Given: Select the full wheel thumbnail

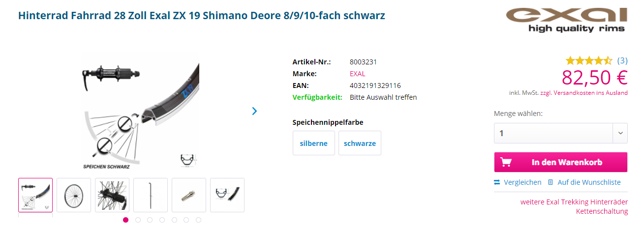Looking at the screenshot, I should pyautogui.click(x=74, y=195).
